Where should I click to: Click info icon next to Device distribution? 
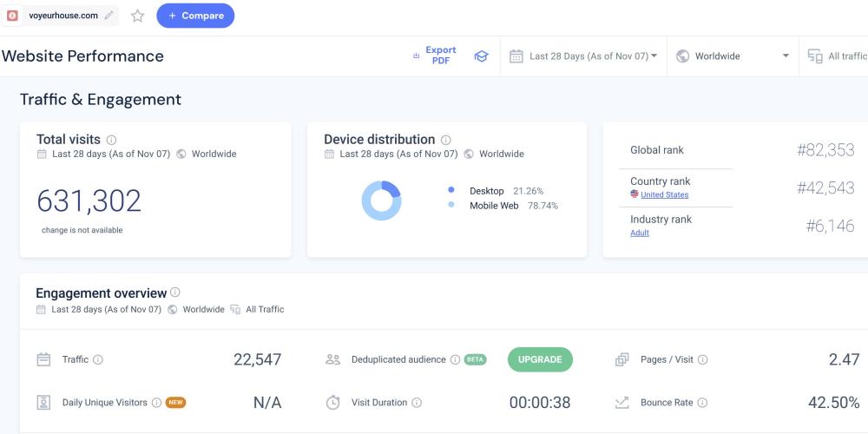coord(445,140)
